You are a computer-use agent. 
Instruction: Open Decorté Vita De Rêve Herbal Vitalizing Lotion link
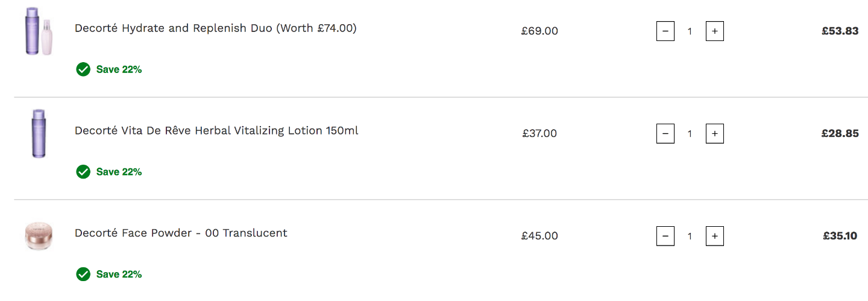[216, 131]
